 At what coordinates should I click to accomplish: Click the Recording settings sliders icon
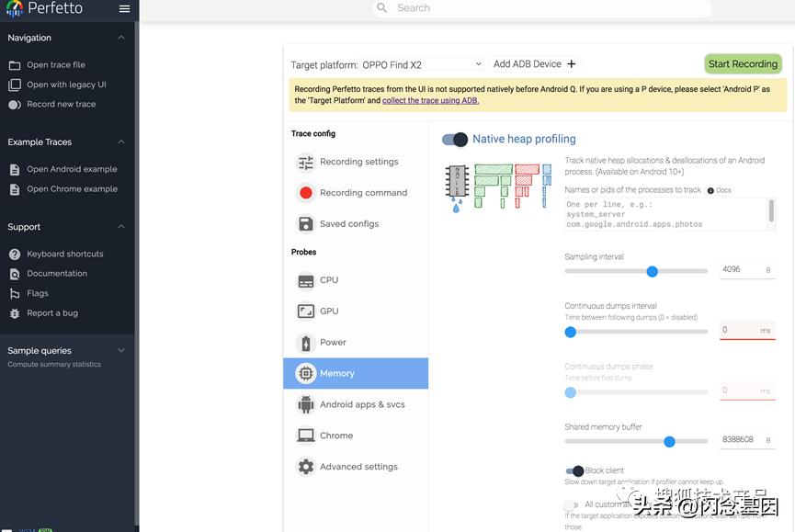point(306,162)
